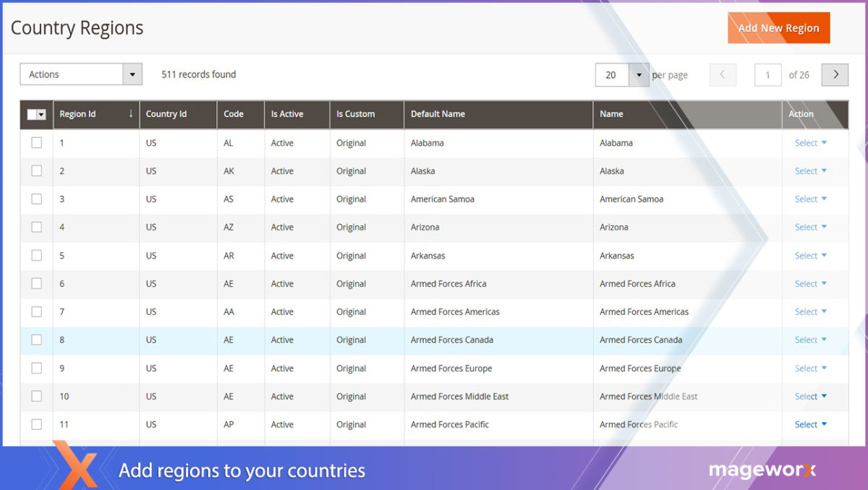Sort by Code column header
The width and height of the screenshot is (868, 490).
tap(241, 114)
